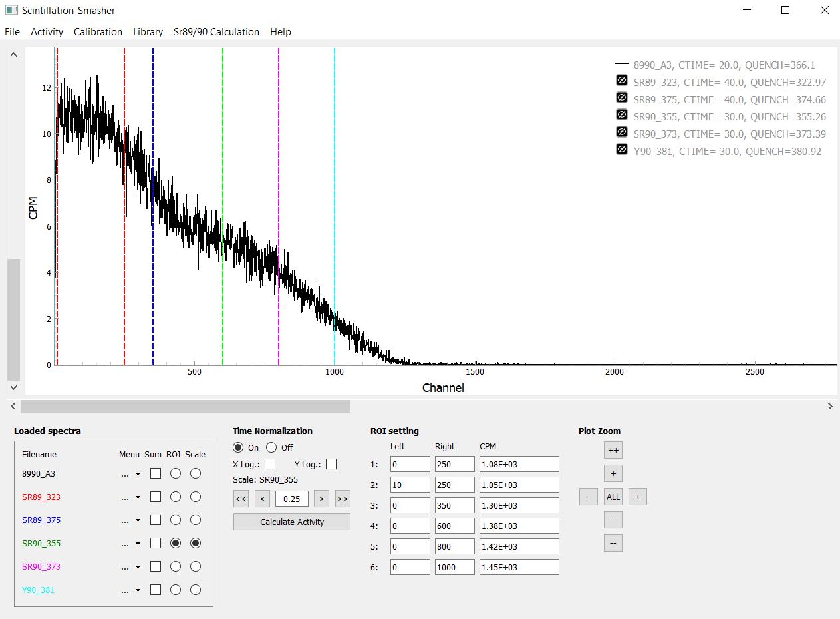The height and width of the screenshot is (619, 840).
Task: Click the "+" zoom button above "ALL"
Action: click(x=613, y=473)
